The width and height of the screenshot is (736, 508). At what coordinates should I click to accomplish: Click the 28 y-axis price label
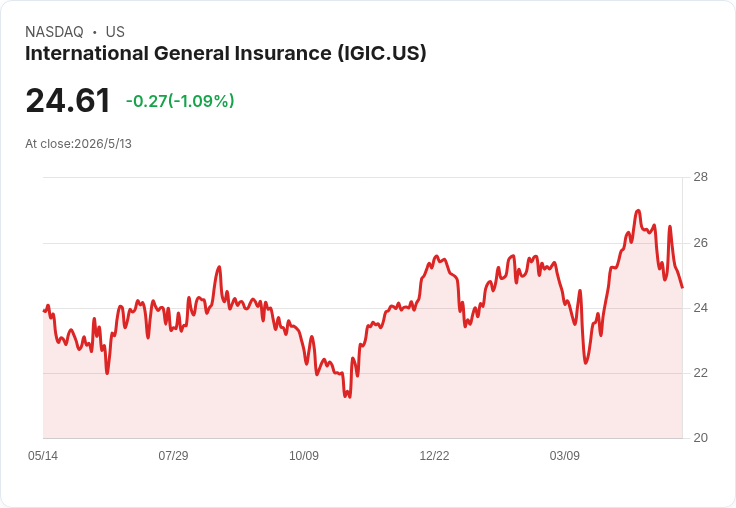pyautogui.click(x=700, y=177)
